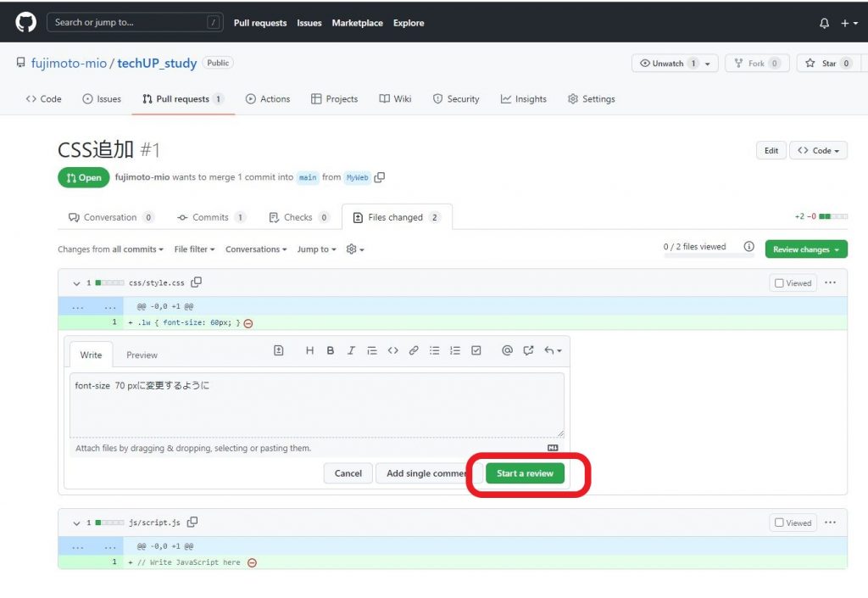
Task: Click the bold formatting icon
Action: (330, 350)
